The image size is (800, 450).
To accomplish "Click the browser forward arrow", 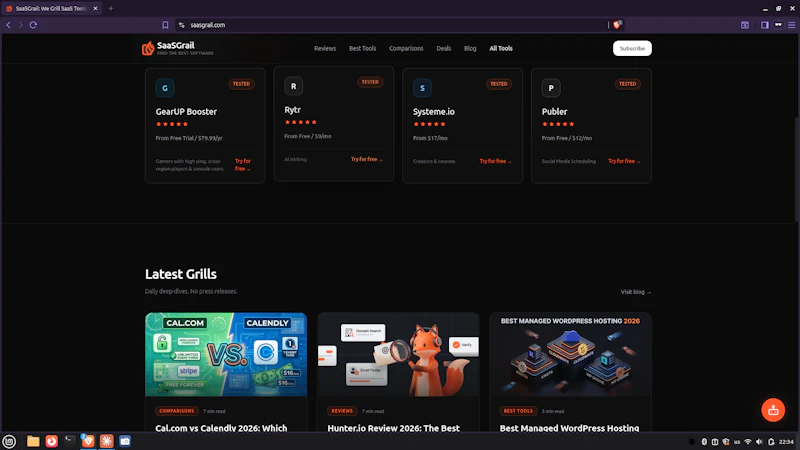I will 20,25.
